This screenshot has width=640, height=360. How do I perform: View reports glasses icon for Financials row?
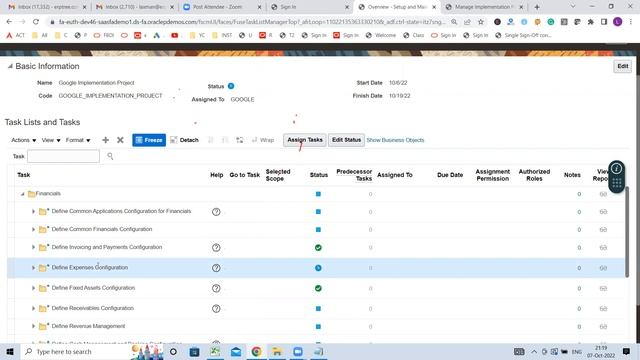(603, 194)
